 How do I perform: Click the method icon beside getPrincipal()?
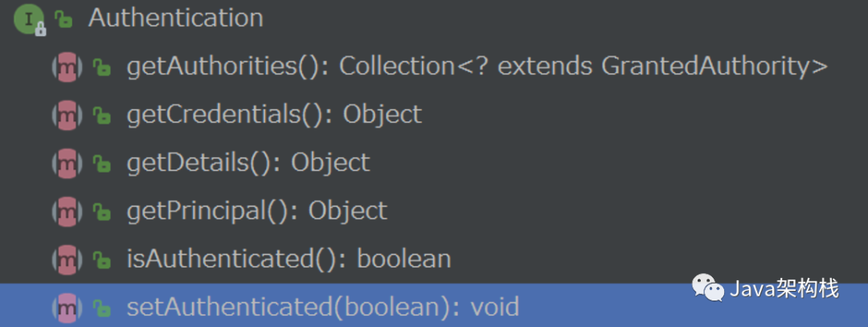67,211
